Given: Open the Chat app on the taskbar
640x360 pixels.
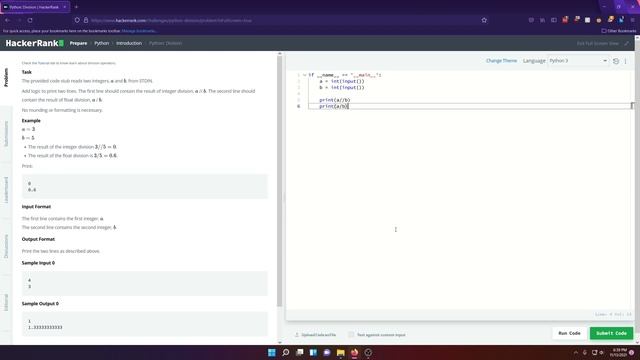Looking at the screenshot, I should coord(327,353).
